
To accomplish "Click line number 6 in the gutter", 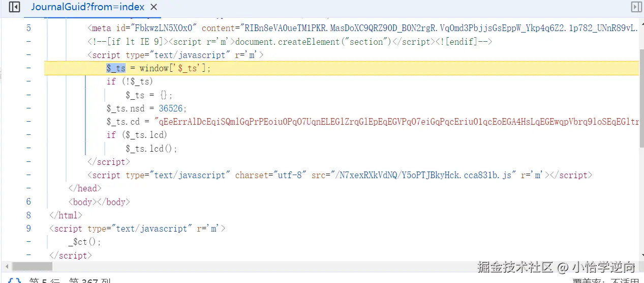I will pyautogui.click(x=28, y=202).
